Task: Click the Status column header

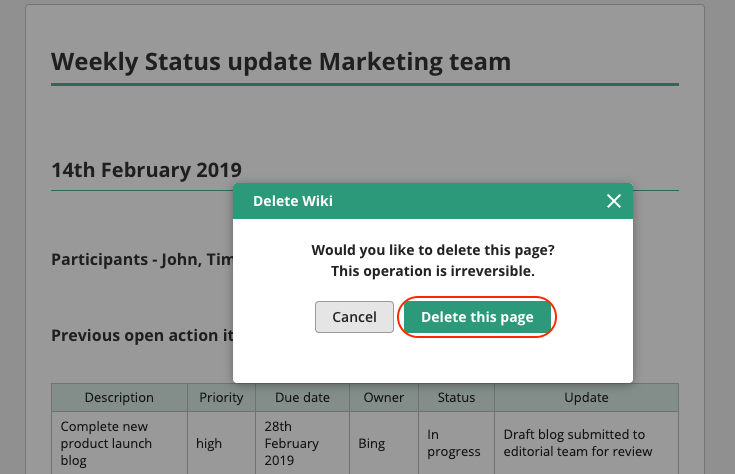Action: tap(456, 397)
